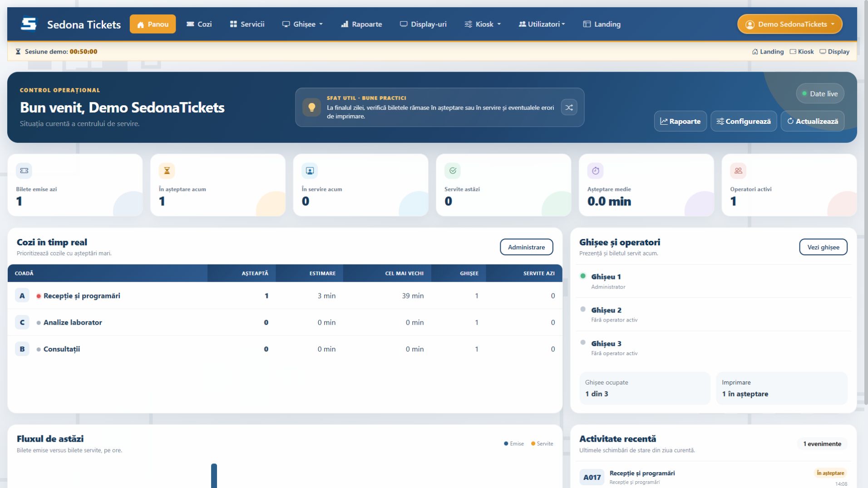Image resolution: width=868 pixels, height=488 pixels.
Task: Click the person icon above În servire acum
Action: 310,171
